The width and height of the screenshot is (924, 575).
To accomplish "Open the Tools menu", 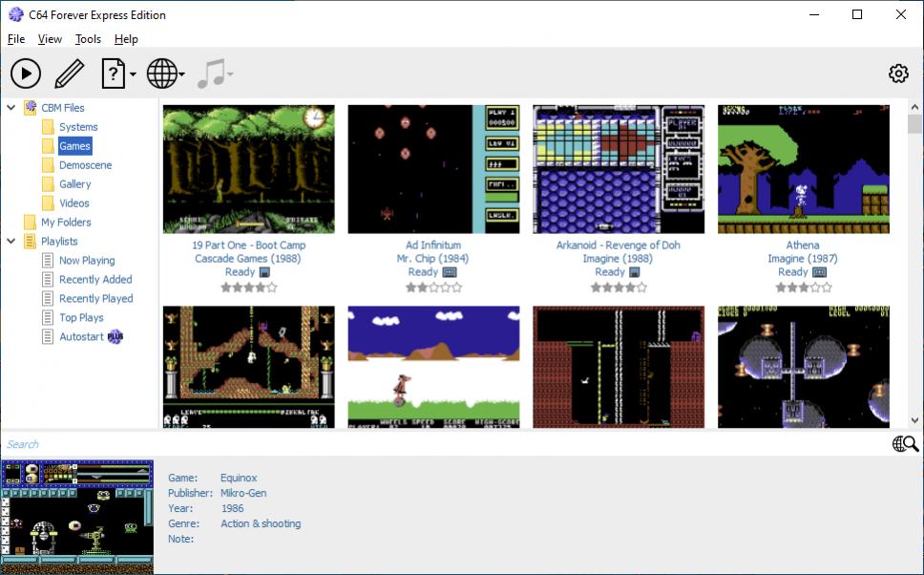I will [88, 39].
